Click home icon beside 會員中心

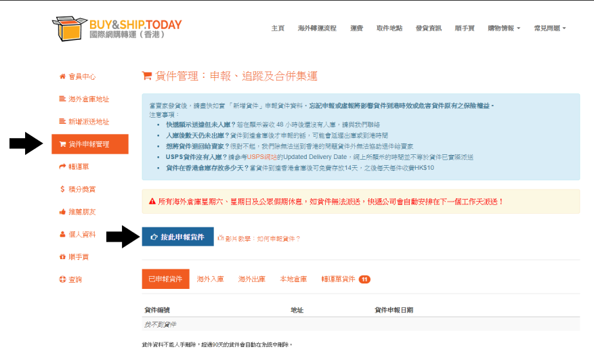[x=63, y=76]
